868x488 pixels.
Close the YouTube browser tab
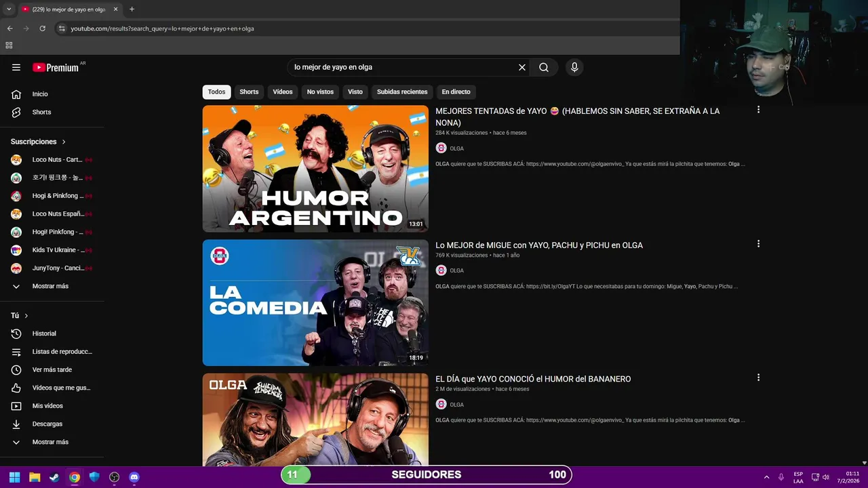click(x=116, y=9)
